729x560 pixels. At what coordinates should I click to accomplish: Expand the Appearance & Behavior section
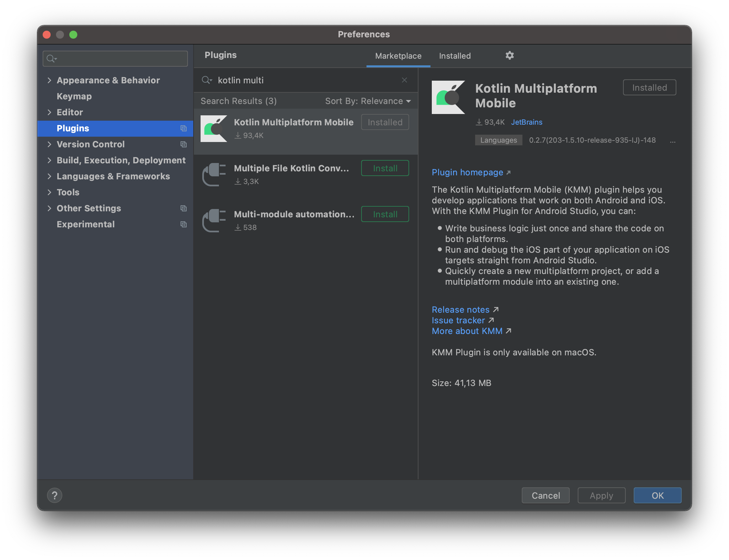(49, 80)
